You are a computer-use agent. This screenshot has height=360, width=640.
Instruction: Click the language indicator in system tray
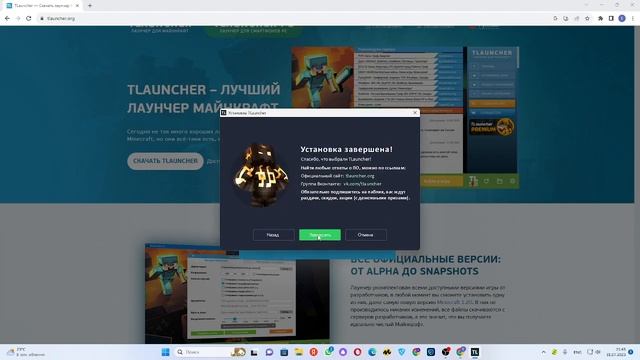(x=578, y=352)
